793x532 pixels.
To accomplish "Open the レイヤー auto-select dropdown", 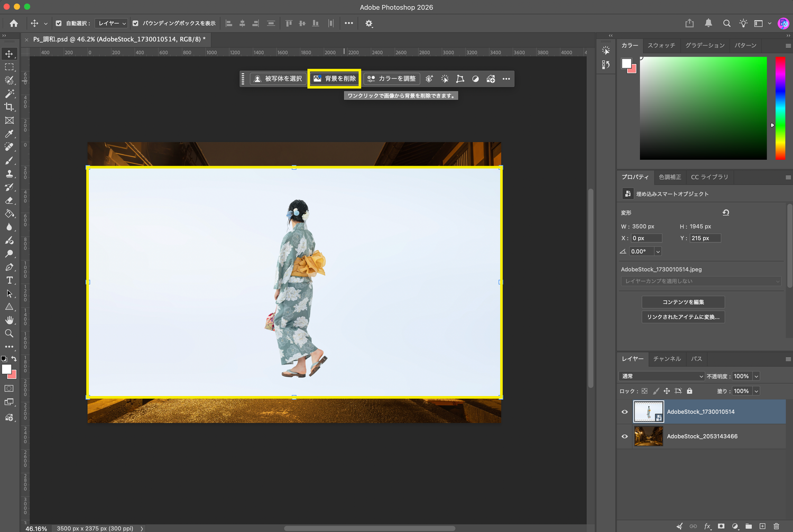I will pyautogui.click(x=112, y=23).
